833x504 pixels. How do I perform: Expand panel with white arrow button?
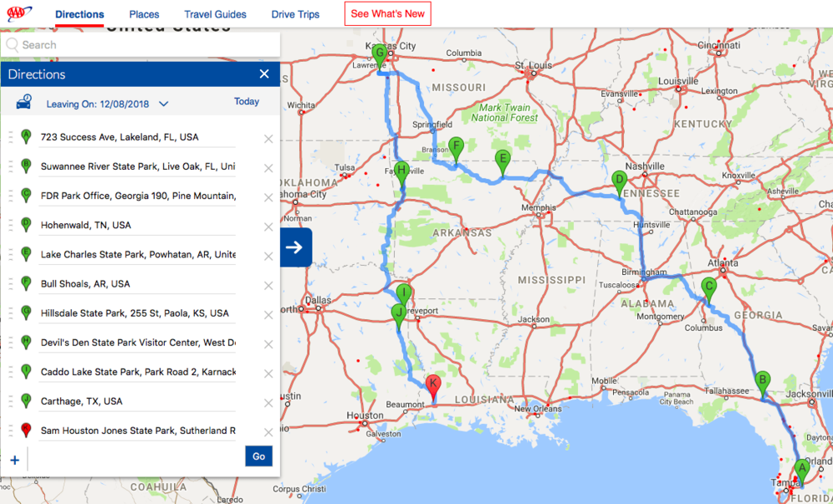(x=296, y=247)
